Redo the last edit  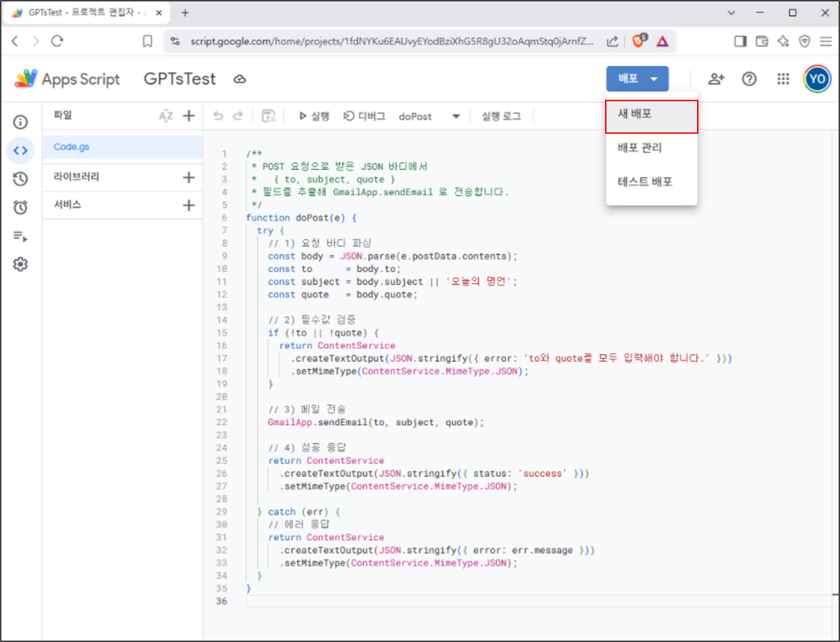click(x=238, y=116)
